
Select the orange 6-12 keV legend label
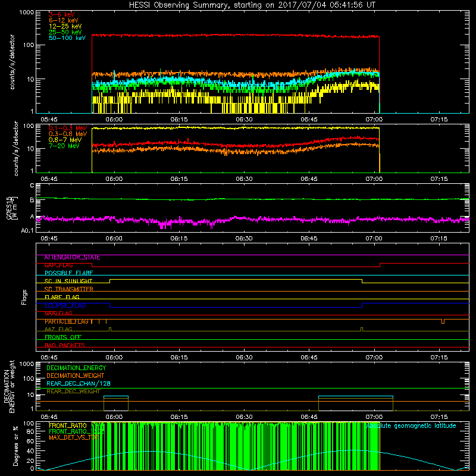pyautogui.click(x=64, y=20)
